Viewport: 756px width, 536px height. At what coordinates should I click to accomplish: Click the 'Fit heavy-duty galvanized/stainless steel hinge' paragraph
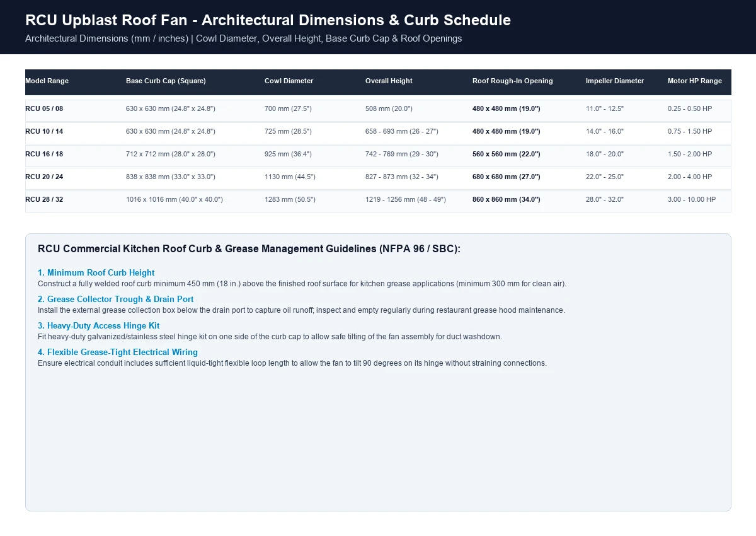[x=270, y=337]
